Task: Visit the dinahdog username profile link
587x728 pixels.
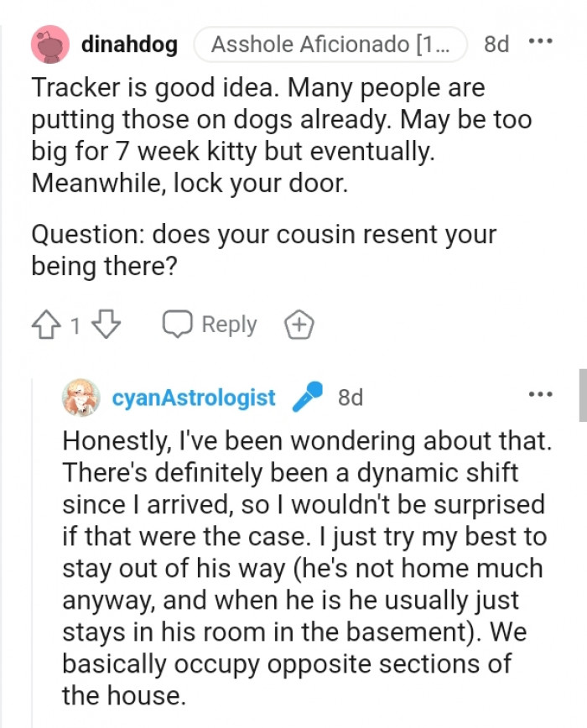Action: tap(129, 44)
